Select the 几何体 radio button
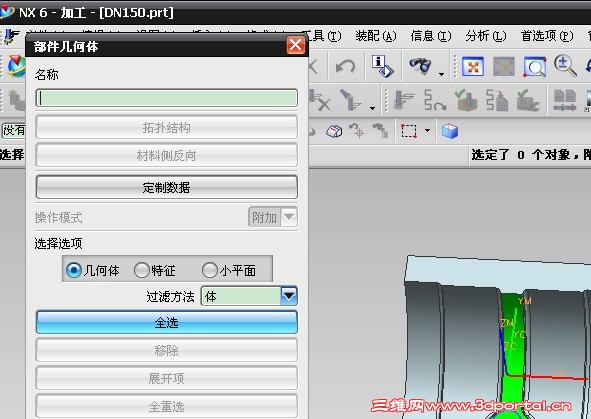This screenshot has height=419, width=591. 73,270
